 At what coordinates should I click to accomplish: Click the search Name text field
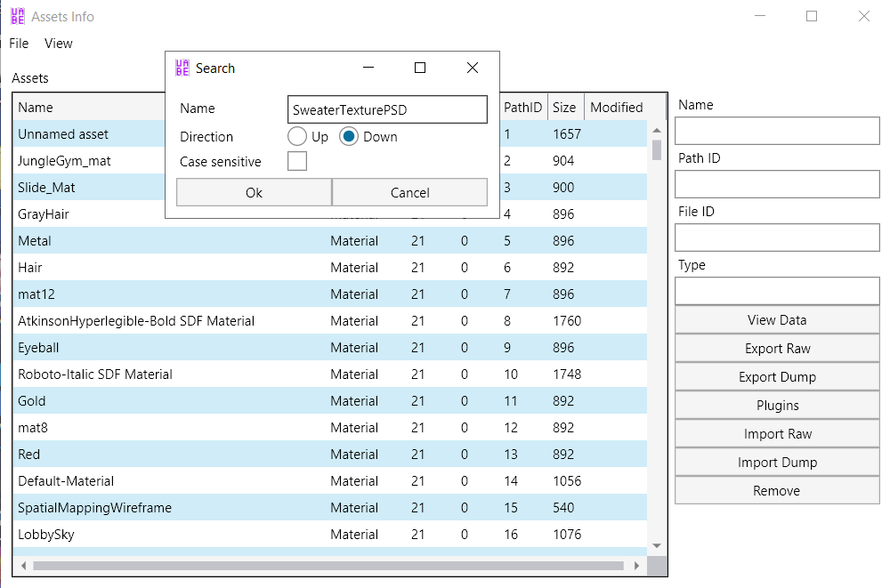tap(387, 109)
